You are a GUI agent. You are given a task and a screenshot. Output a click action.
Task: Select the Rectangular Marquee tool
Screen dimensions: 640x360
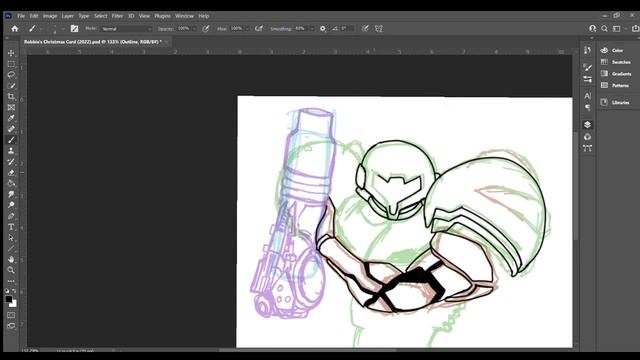pyautogui.click(x=11, y=64)
